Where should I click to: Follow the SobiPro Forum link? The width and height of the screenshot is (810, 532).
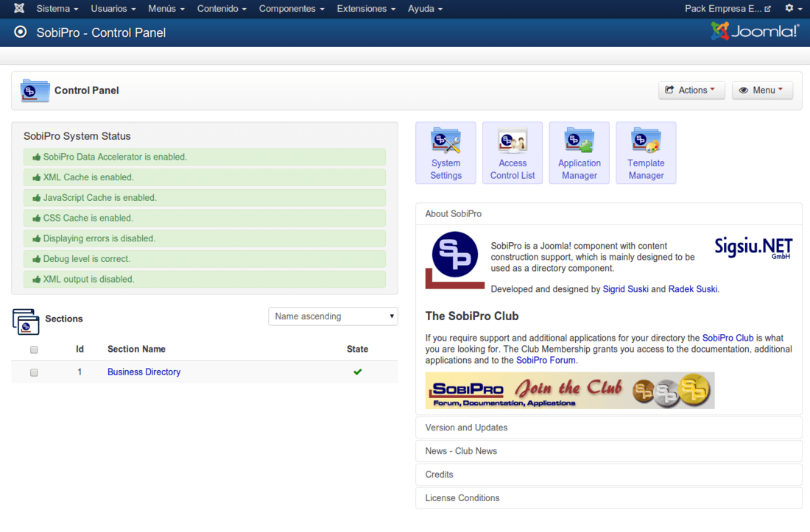point(546,360)
